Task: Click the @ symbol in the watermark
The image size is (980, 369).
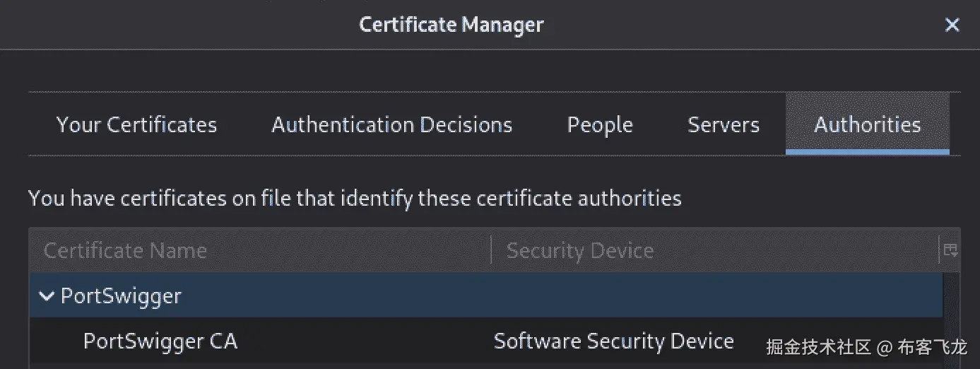Action: (x=885, y=347)
